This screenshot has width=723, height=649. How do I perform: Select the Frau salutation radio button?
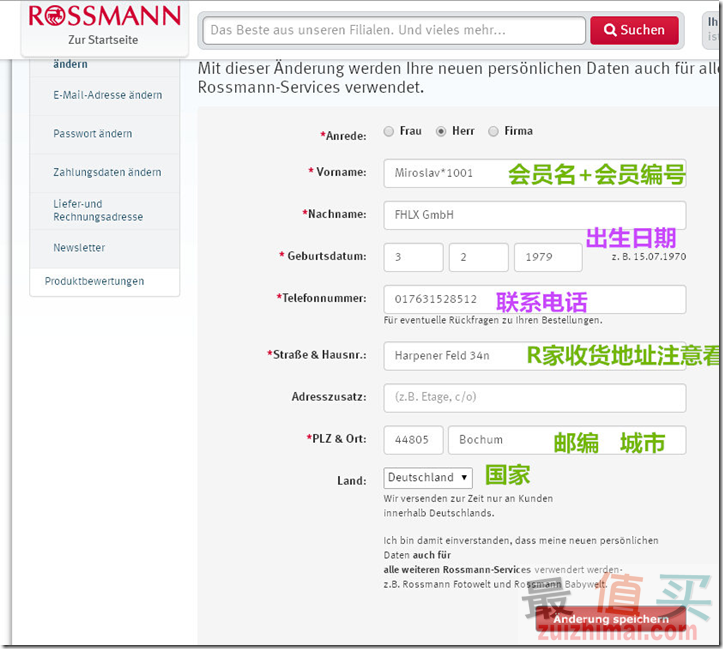389,131
